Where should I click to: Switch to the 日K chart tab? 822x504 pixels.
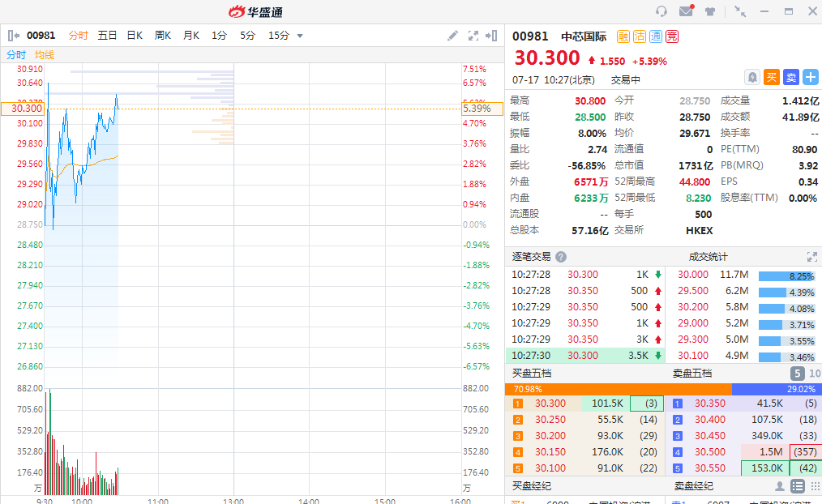[135, 36]
